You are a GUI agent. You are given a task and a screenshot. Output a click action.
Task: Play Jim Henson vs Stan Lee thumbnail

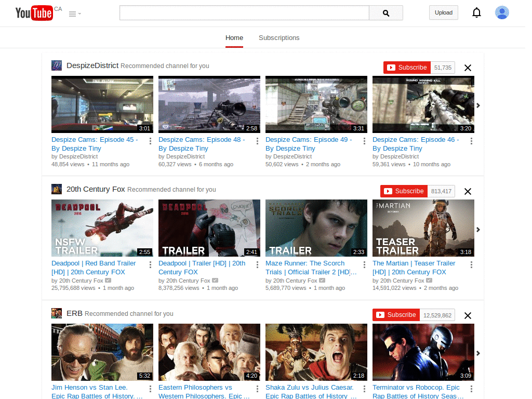(x=102, y=352)
